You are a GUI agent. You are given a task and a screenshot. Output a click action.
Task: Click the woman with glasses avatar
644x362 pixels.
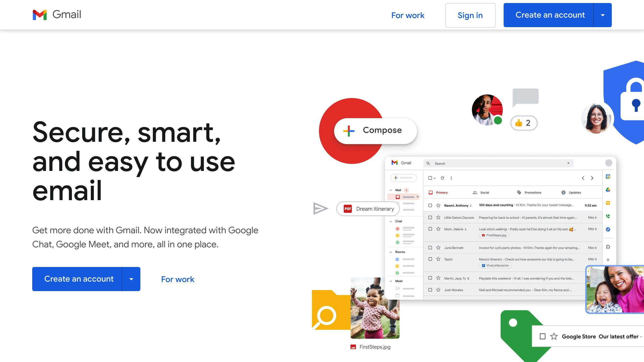(596, 118)
